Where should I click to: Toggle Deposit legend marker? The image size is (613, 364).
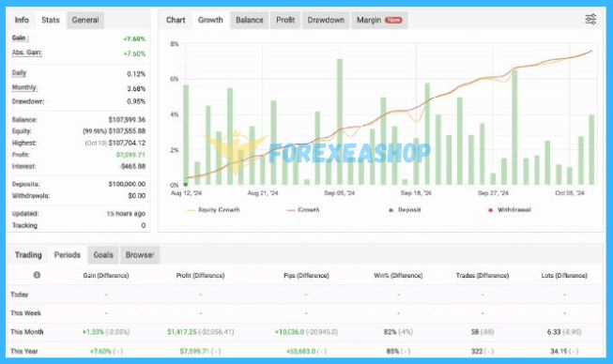[x=405, y=210]
